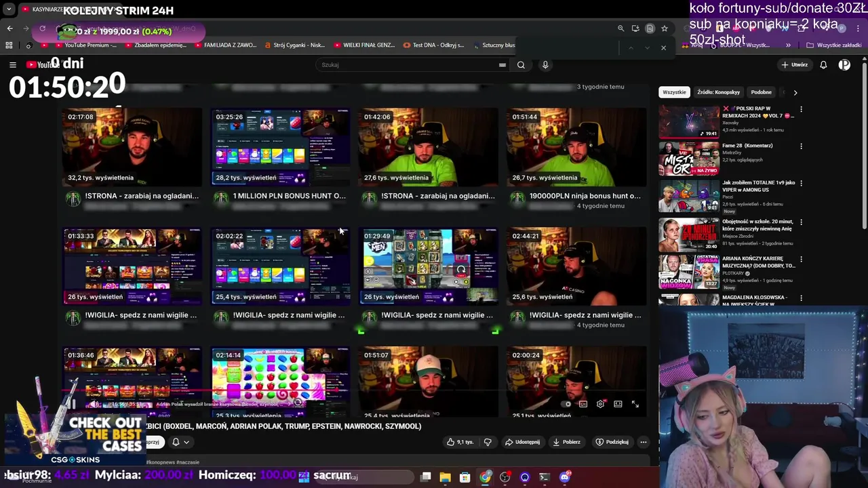Open the Wszystkie zakładki bookmarks folder
Image resolution: width=868 pixels, height=488 pixels.
[834, 45]
